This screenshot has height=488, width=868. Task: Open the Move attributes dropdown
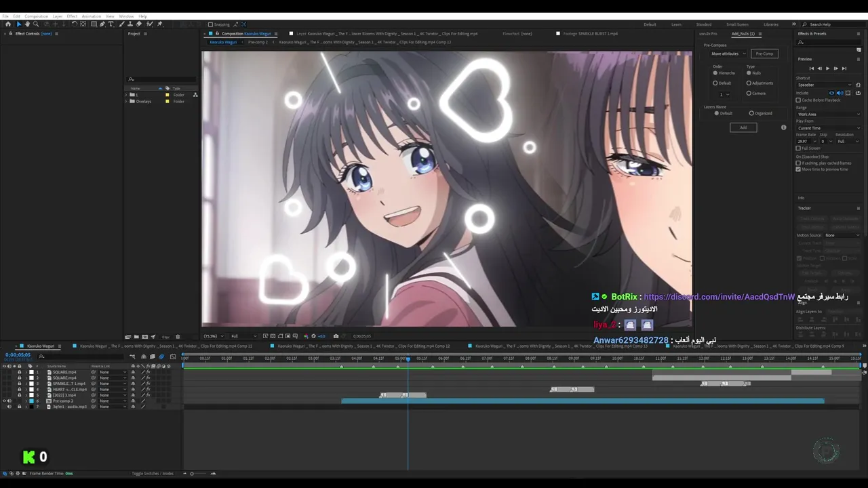coord(727,54)
